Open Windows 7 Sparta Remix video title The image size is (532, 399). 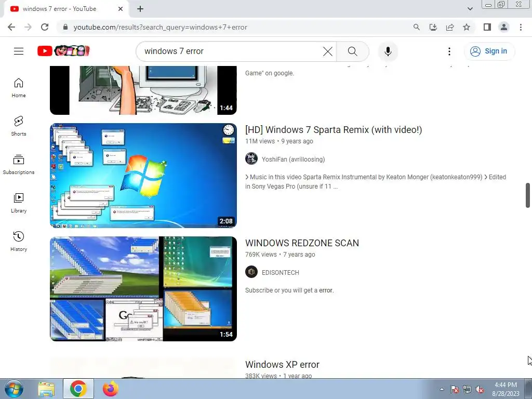(334, 129)
